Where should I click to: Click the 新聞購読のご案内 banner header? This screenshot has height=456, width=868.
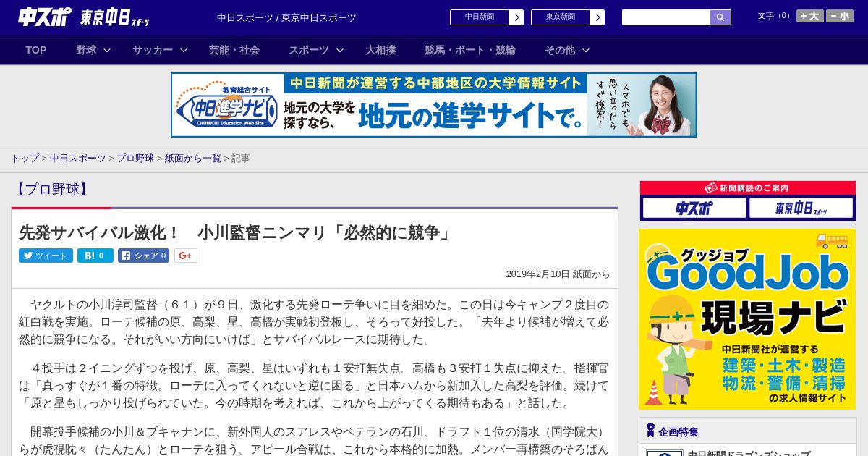(x=748, y=188)
